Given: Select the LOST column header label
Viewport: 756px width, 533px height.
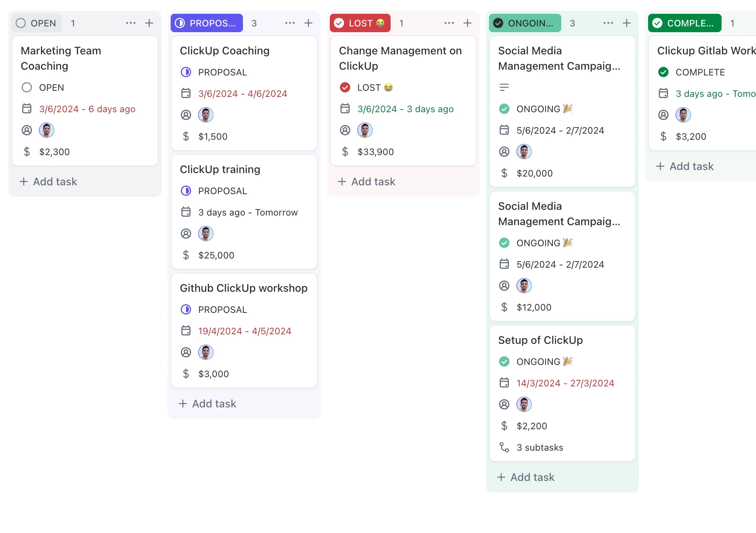Looking at the screenshot, I should tap(360, 23).
